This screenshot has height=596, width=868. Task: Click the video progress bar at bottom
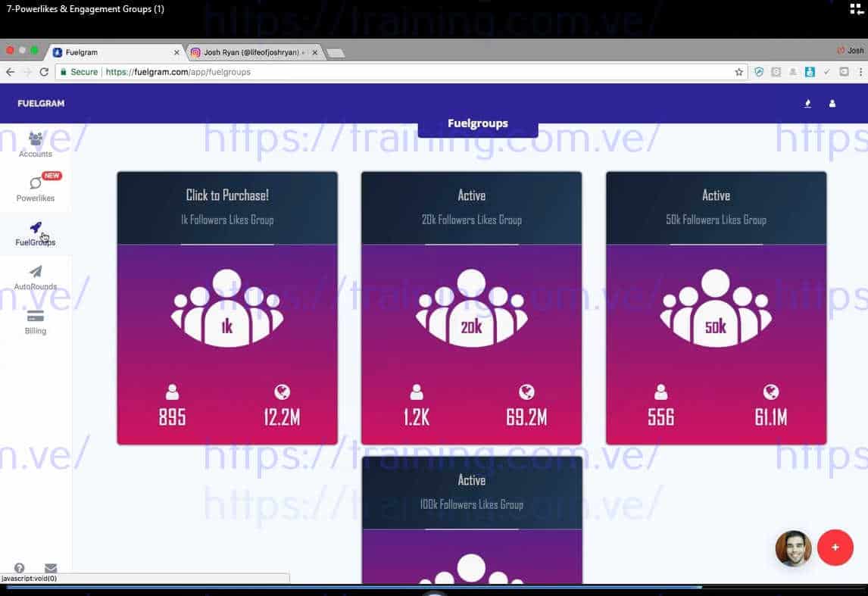(x=434, y=587)
